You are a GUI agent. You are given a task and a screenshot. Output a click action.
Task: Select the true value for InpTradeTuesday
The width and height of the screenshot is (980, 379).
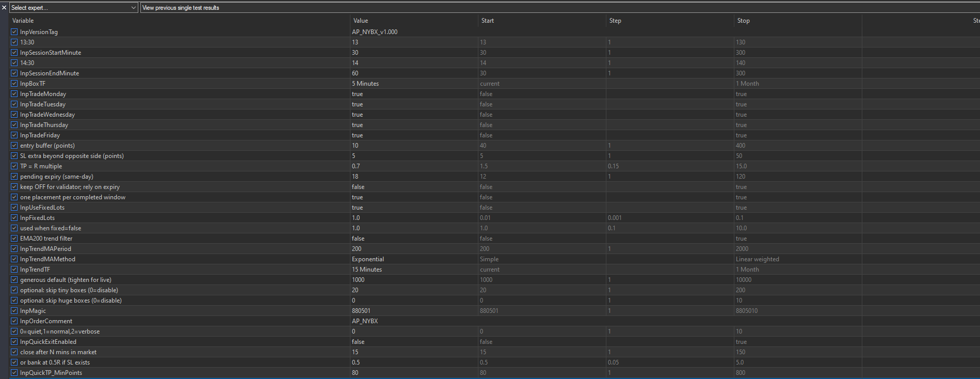pos(414,104)
